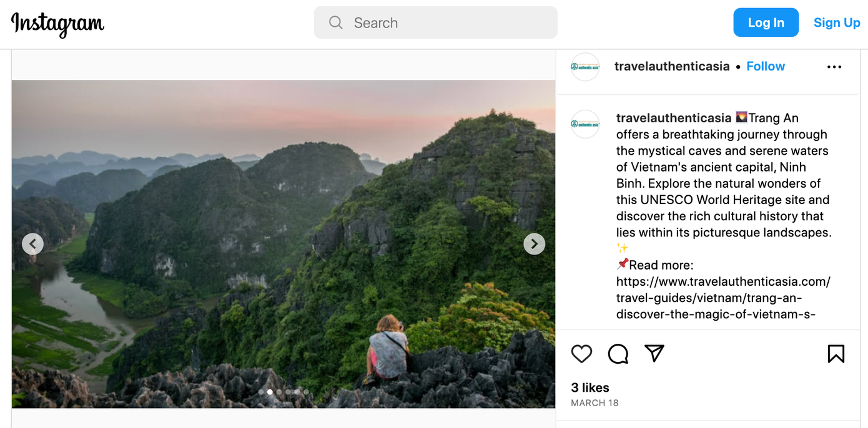View who liked by clicking 3 likes
Image resolution: width=868 pixels, height=428 pixels.
pyautogui.click(x=589, y=387)
